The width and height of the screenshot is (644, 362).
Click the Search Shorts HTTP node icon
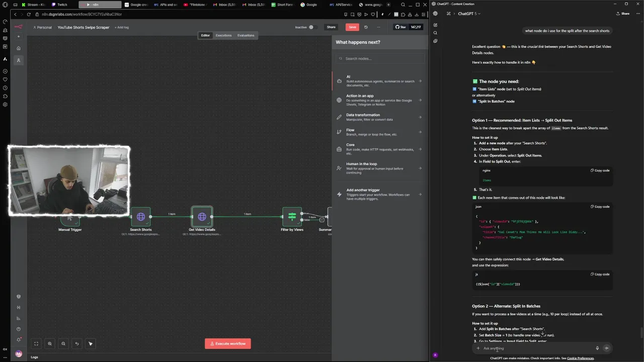[141, 217]
